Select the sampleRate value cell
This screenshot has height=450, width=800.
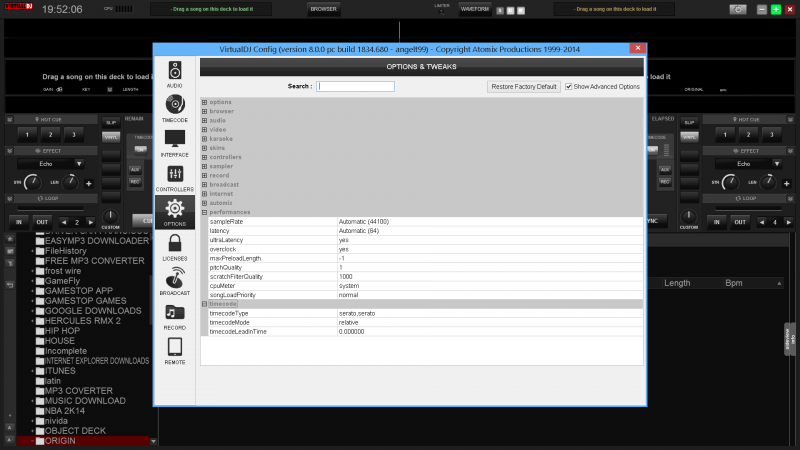click(x=490, y=222)
